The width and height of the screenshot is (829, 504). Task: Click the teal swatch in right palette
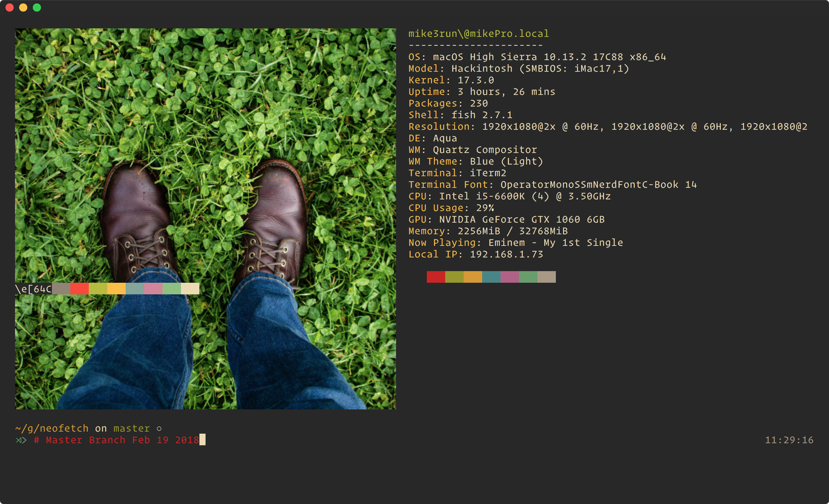pos(491,277)
